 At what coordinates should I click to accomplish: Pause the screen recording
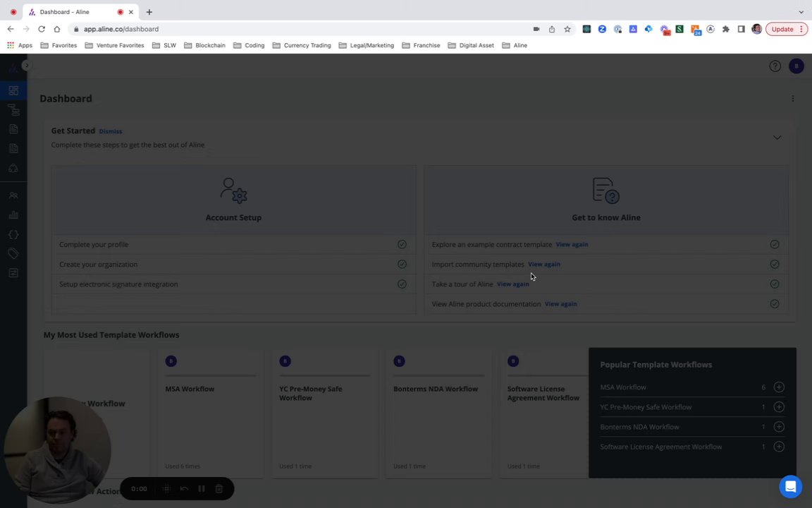point(202,489)
